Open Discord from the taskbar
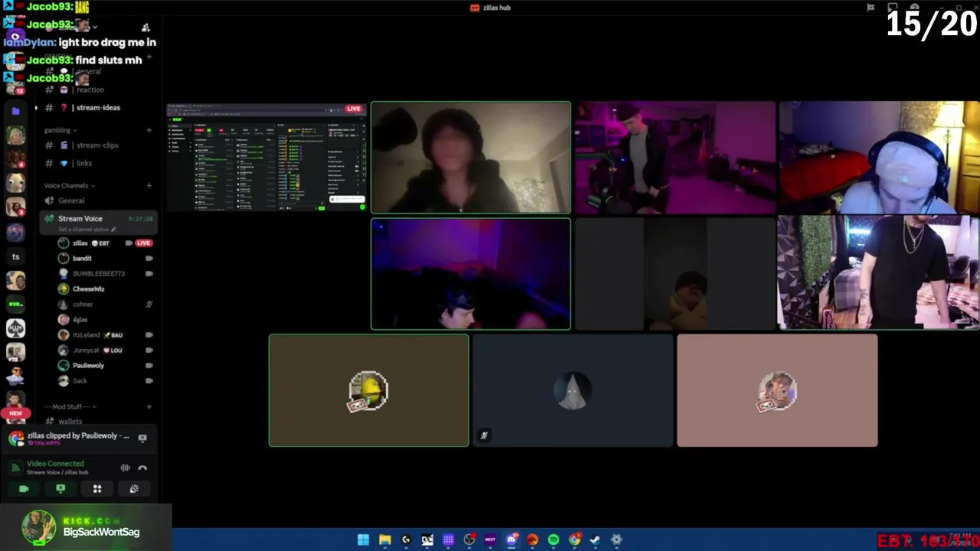 tap(511, 540)
